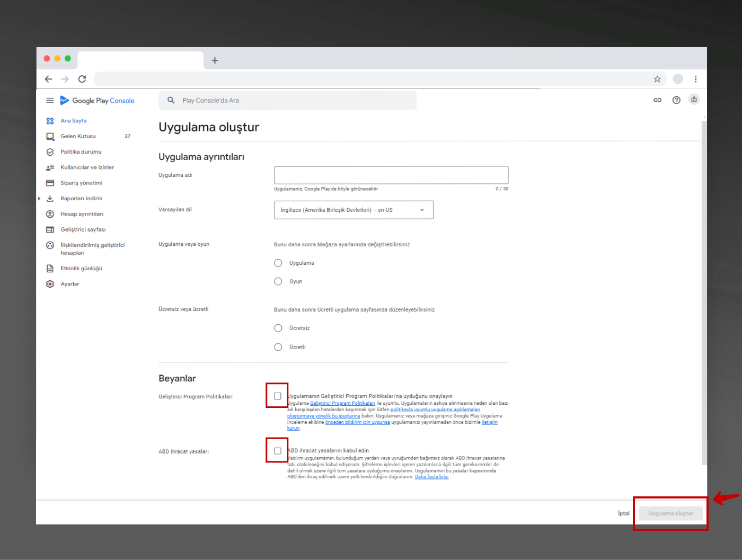Image resolution: width=742 pixels, height=560 pixels.
Task: Click the Play Console'da Ara search box
Action: [287, 100]
